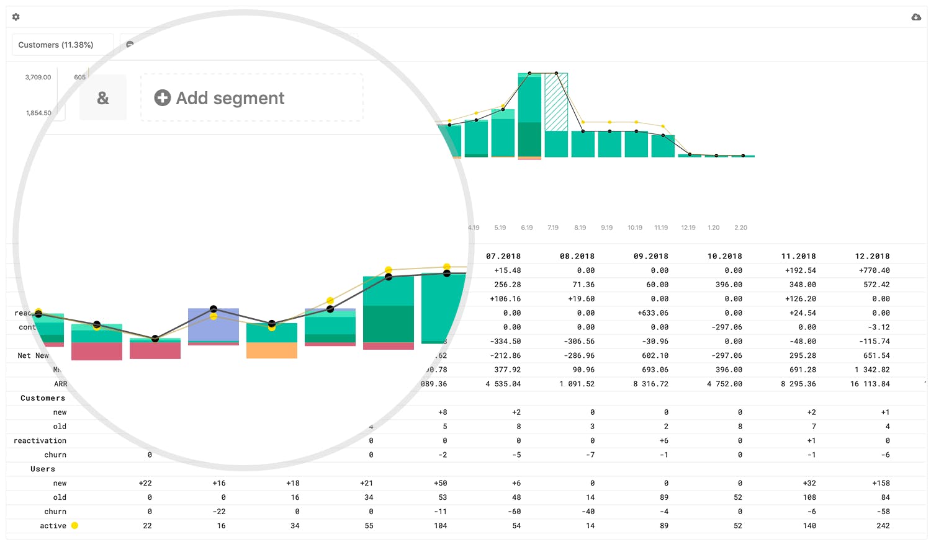Click the cloud download icon
931x560 pixels.
(x=916, y=17)
